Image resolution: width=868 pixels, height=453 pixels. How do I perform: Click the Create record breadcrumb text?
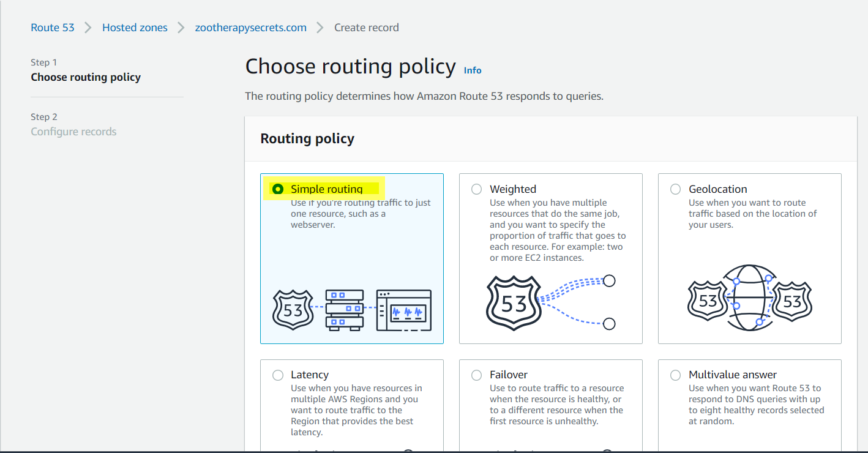367,28
